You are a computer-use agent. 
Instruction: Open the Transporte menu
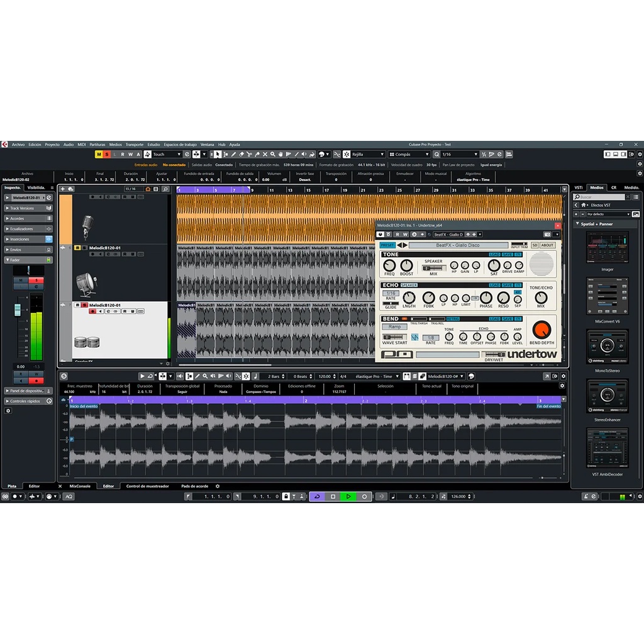pos(135,145)
